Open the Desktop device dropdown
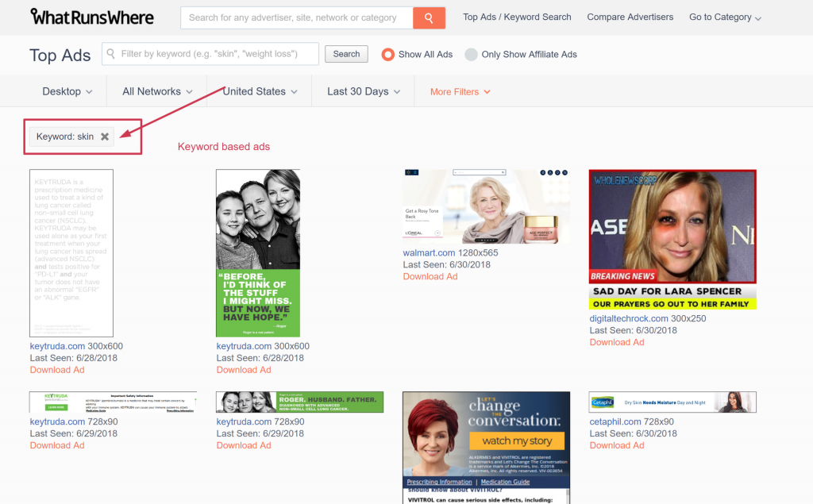Screen dimensions: 813x504 [x=67, y=91]
